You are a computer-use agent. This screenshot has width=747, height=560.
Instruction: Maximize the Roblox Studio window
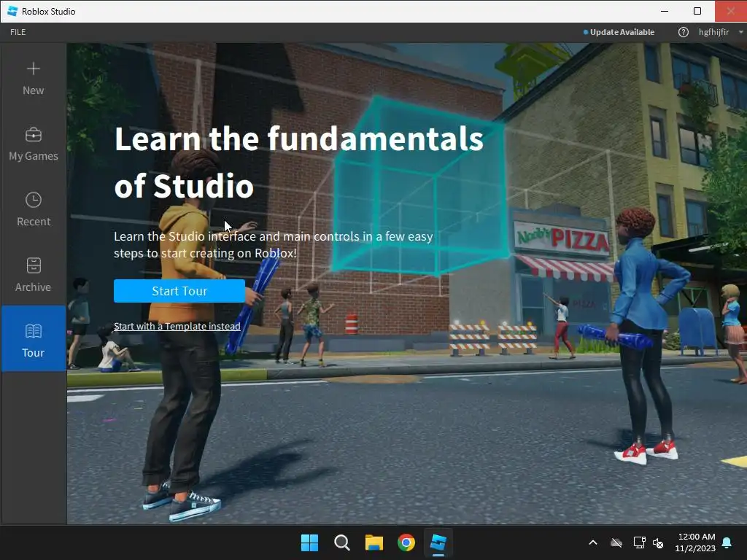click(x=697, y=11)
